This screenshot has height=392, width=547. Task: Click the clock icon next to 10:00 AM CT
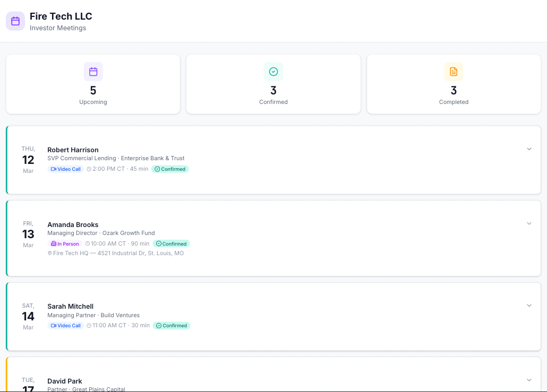(88, 244)
